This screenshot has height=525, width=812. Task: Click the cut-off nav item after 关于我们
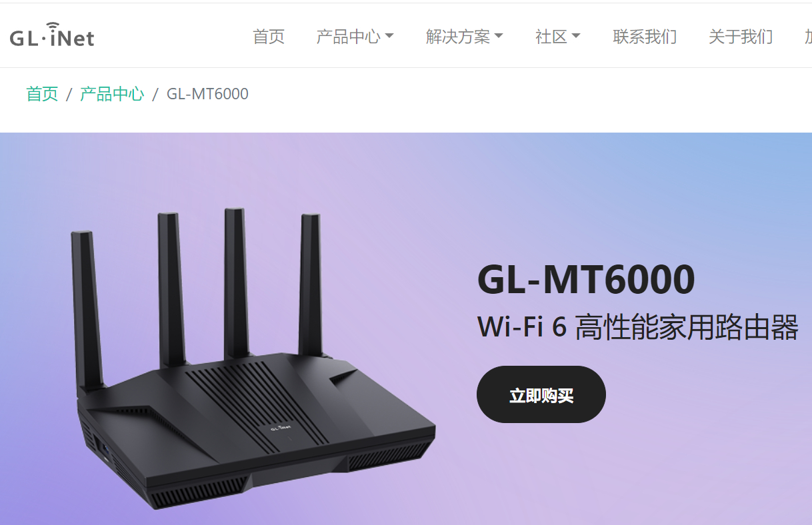point(808,36)
